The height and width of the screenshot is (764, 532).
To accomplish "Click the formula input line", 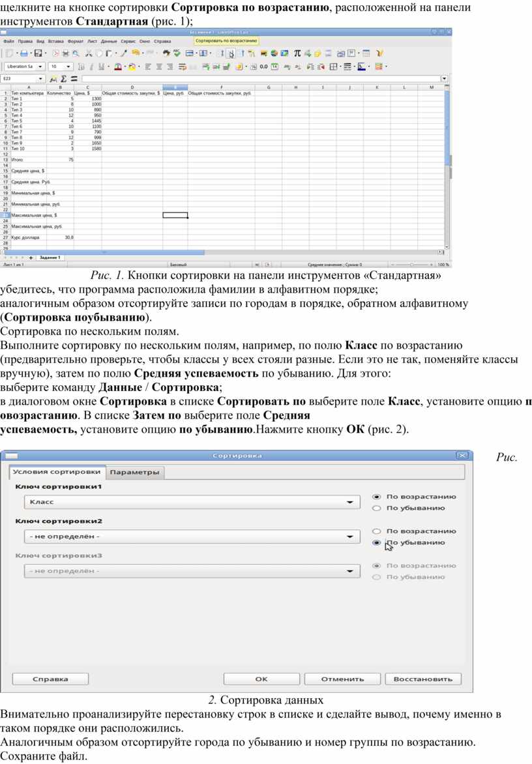I will click(x=261, y=78).
